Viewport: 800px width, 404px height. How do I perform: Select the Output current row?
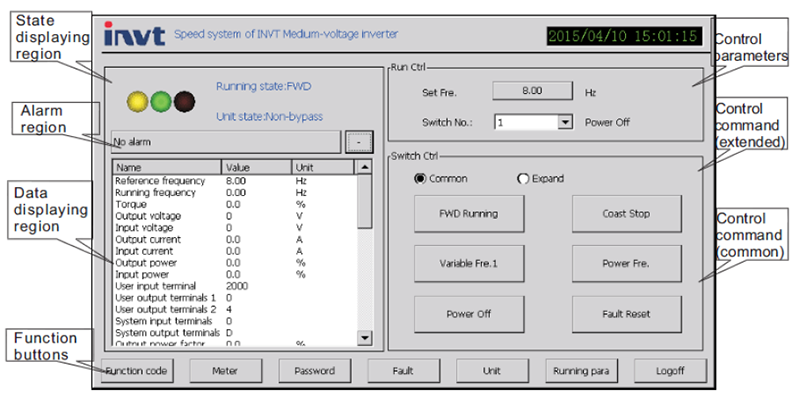point(235,239)
